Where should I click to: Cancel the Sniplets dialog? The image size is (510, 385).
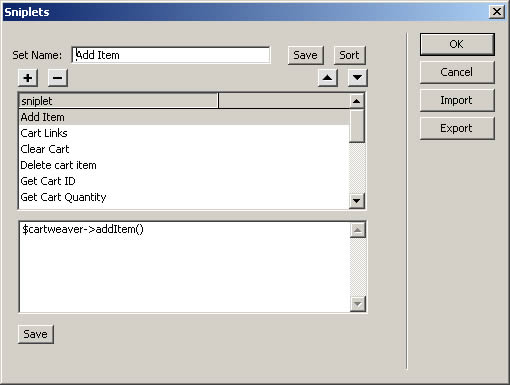(x=457, y=72)
